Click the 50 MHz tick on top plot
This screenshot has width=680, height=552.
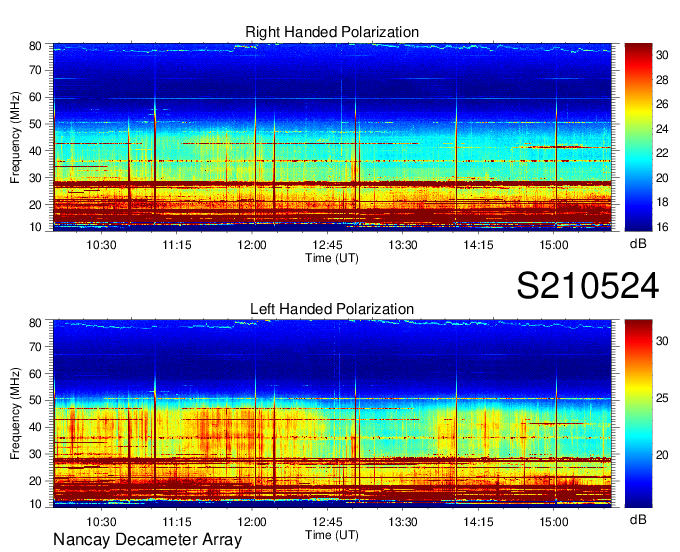[x=35, y=124]
